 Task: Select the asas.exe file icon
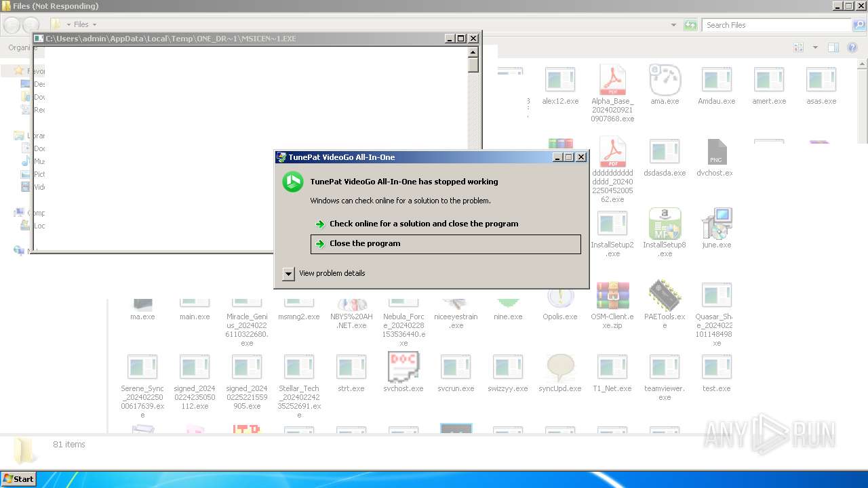point(821,80)
